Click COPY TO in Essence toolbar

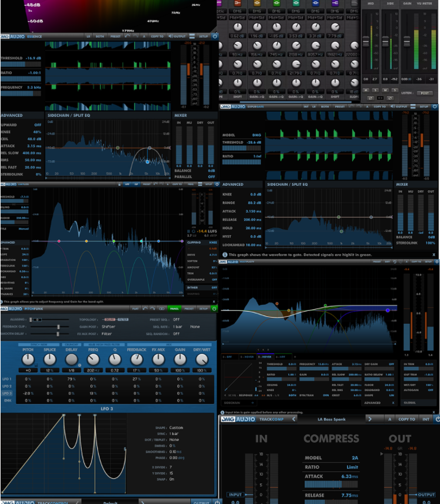[x=157, y=37]
